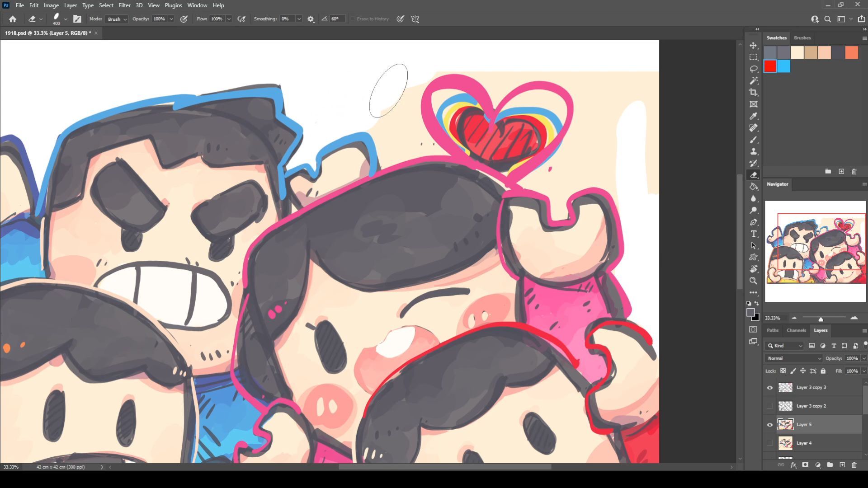Create new layer with plus icon
This screenshot has width=868, height=488.
[x=842, y=465]
